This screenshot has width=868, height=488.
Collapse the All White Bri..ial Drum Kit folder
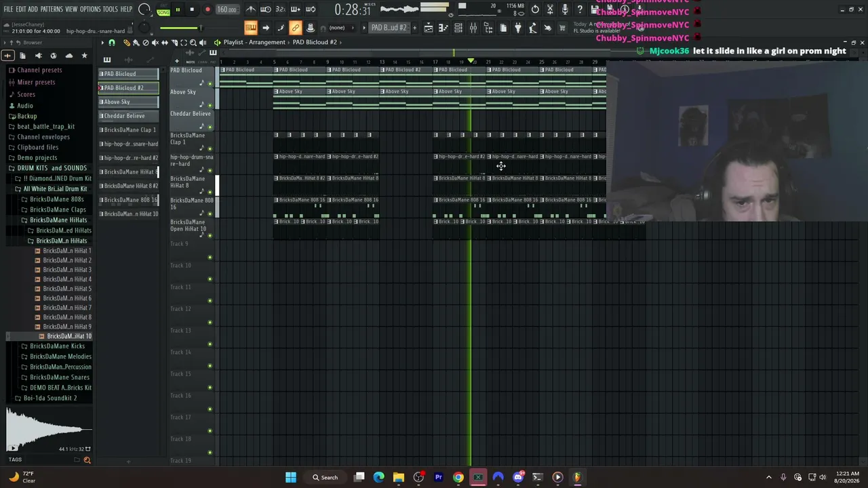pyautogui.click(x=51, y=189)
